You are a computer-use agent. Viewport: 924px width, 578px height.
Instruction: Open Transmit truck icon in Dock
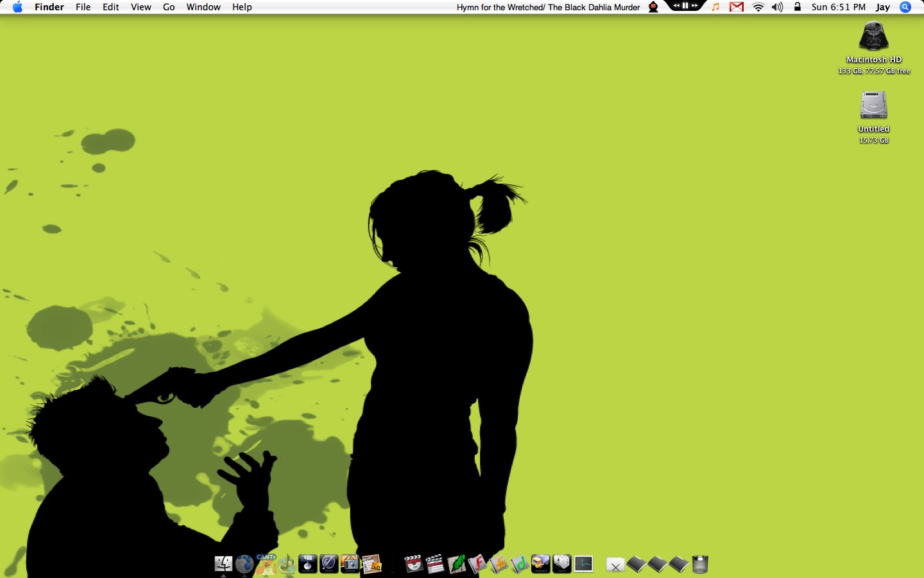tap(541, 564)
